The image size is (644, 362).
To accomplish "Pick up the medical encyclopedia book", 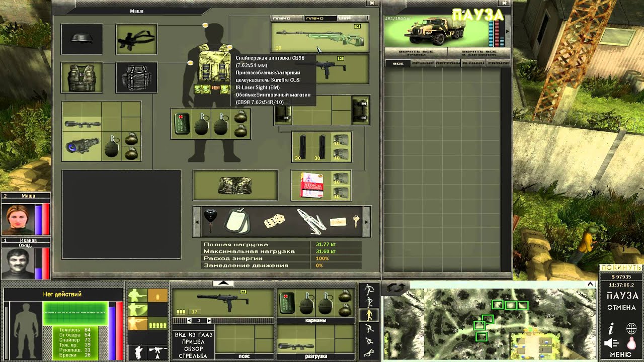I will click(x=311, y=185).
